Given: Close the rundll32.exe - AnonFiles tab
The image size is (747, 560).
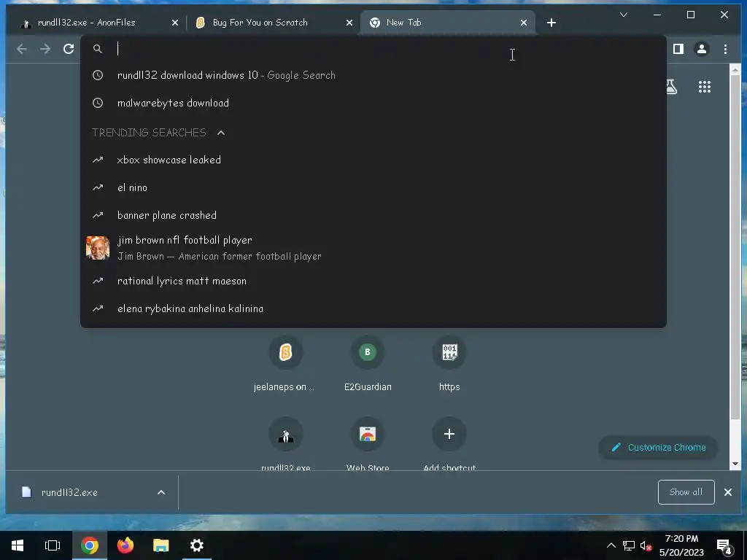Looking at the screenshot, I should [175, 23].
